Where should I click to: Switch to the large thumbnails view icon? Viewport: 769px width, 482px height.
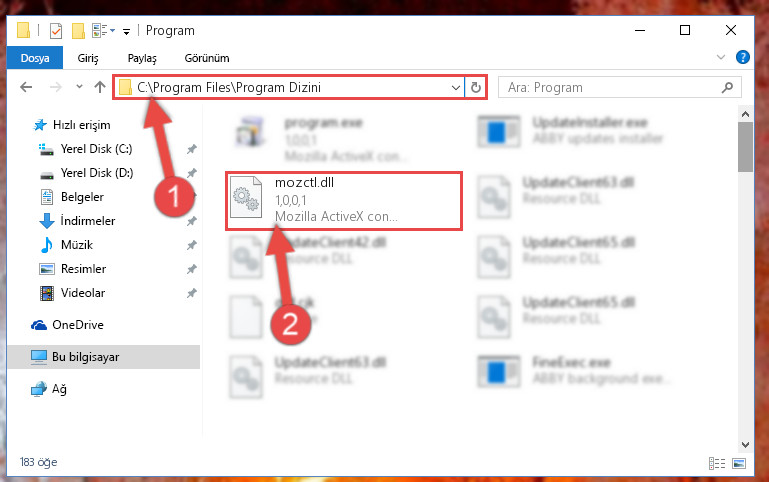tap(739, 463)
